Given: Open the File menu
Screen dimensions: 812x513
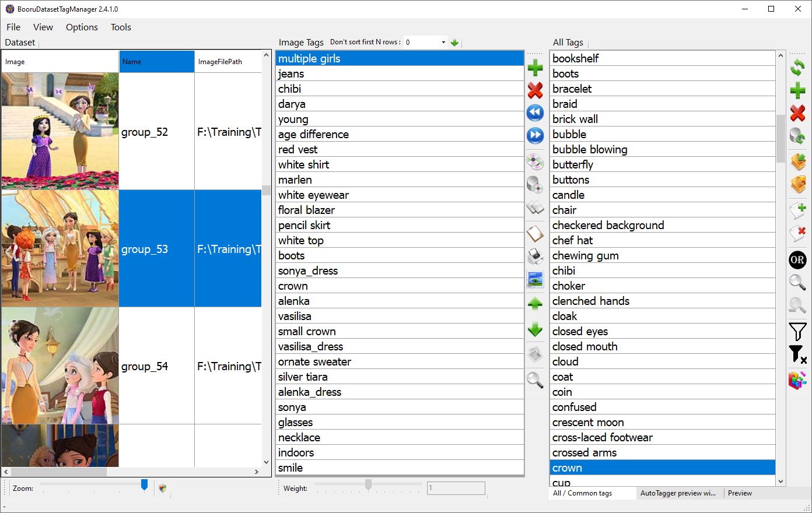Looking at the screenshot, I should point(13,27).
